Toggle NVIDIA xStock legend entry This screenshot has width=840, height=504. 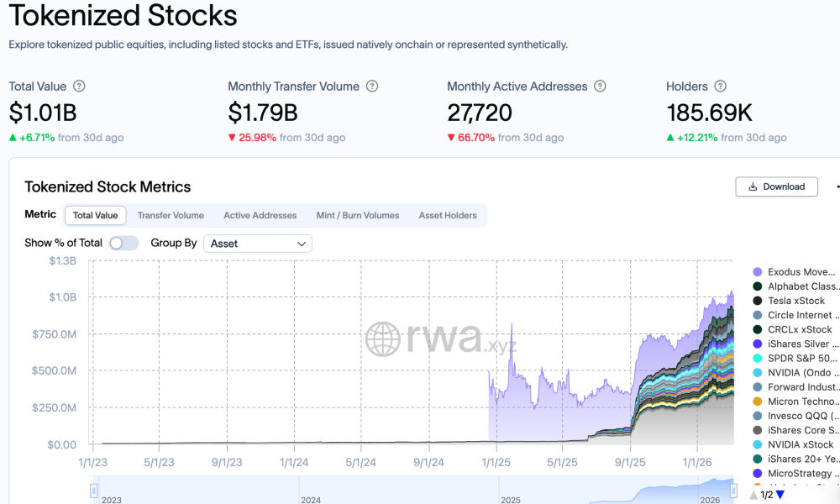(x=800, y=444)
